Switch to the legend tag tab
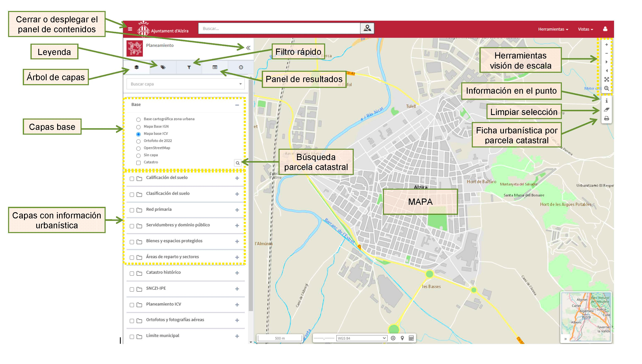 (163, 67)
